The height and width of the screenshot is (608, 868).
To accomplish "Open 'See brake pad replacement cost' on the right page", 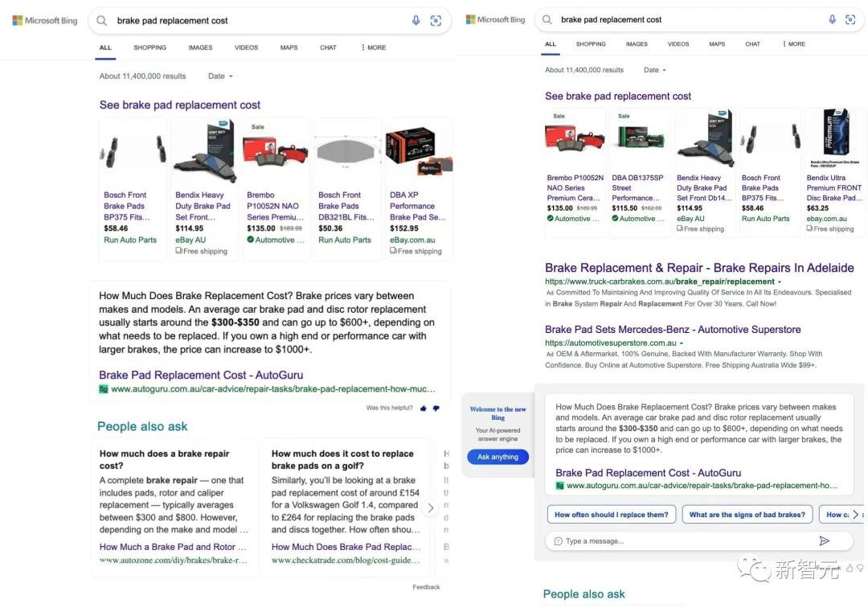I will tap(618, 97).
